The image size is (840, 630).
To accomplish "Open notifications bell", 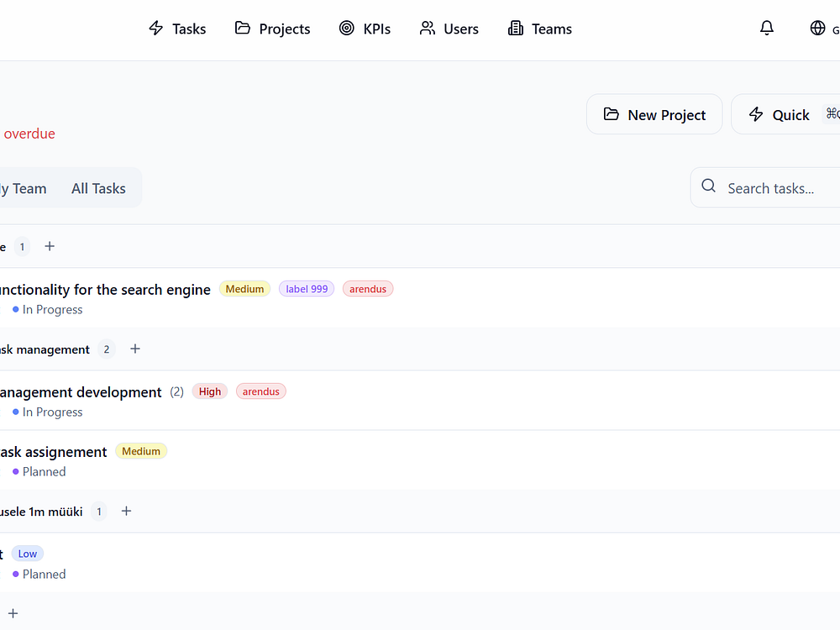I will click(767, 28).
